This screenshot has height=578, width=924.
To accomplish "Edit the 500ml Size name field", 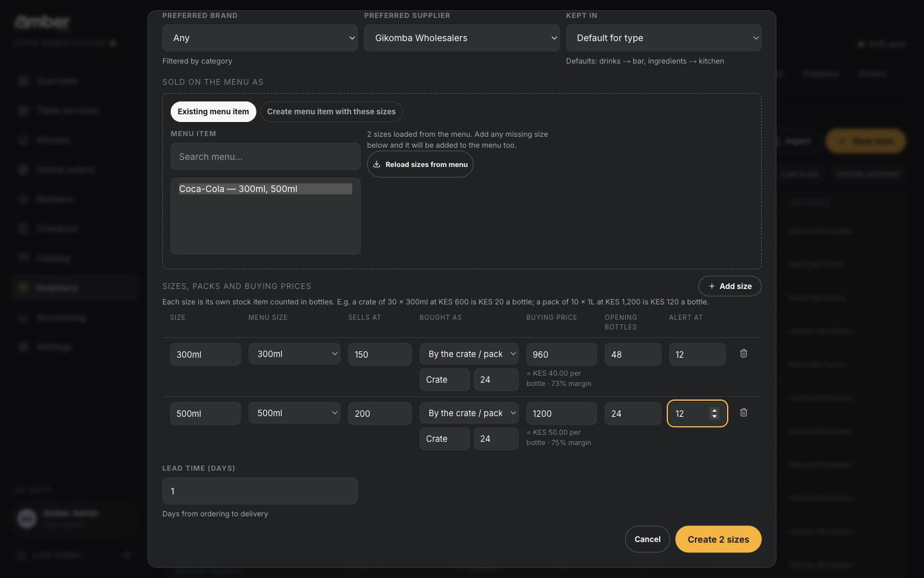I will coord(205,414).
